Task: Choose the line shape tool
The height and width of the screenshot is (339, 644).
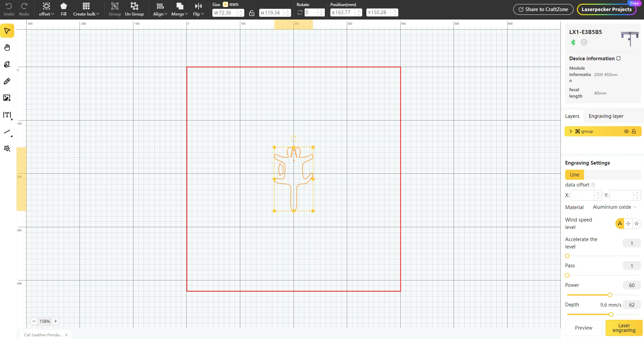Action: pos(7,132)
